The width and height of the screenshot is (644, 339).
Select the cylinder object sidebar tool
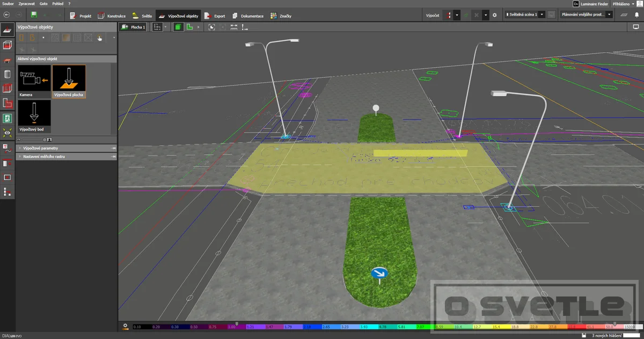click(8, 75)
